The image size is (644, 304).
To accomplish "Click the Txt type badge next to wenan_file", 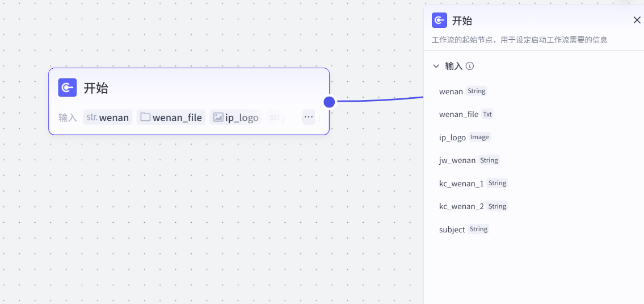I will pos(487,114).
